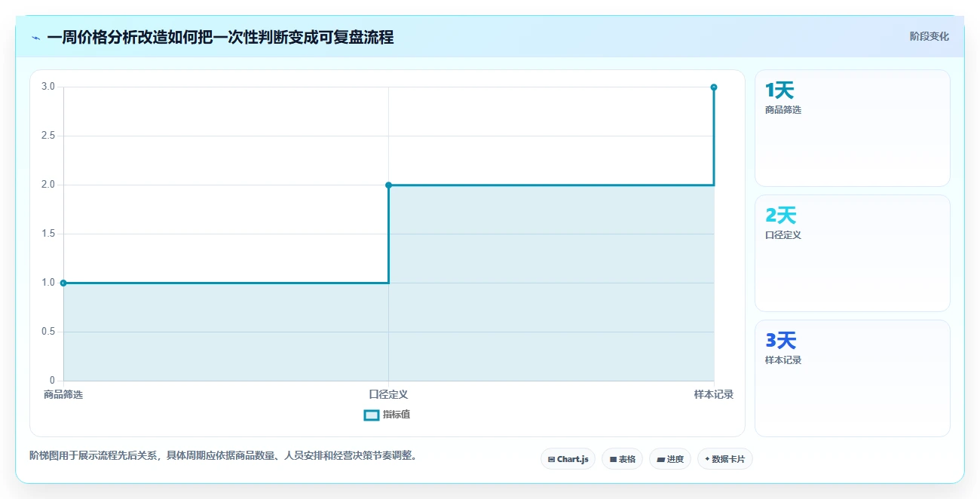
Task: Click the 进度 tag
Action: [670, 459]
